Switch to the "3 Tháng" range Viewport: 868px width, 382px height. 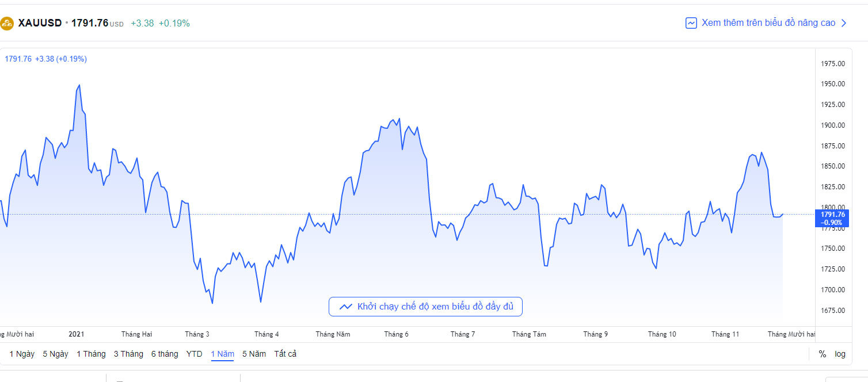pos(128,354)
